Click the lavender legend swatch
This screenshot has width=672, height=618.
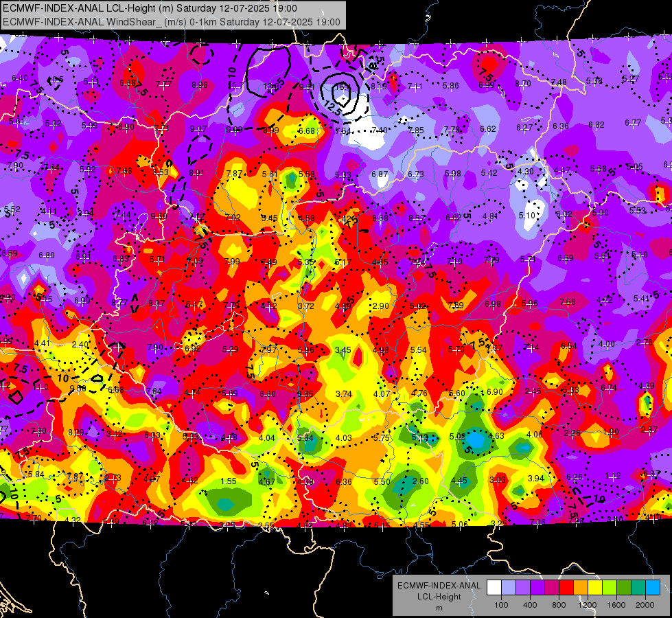point(523,588)
